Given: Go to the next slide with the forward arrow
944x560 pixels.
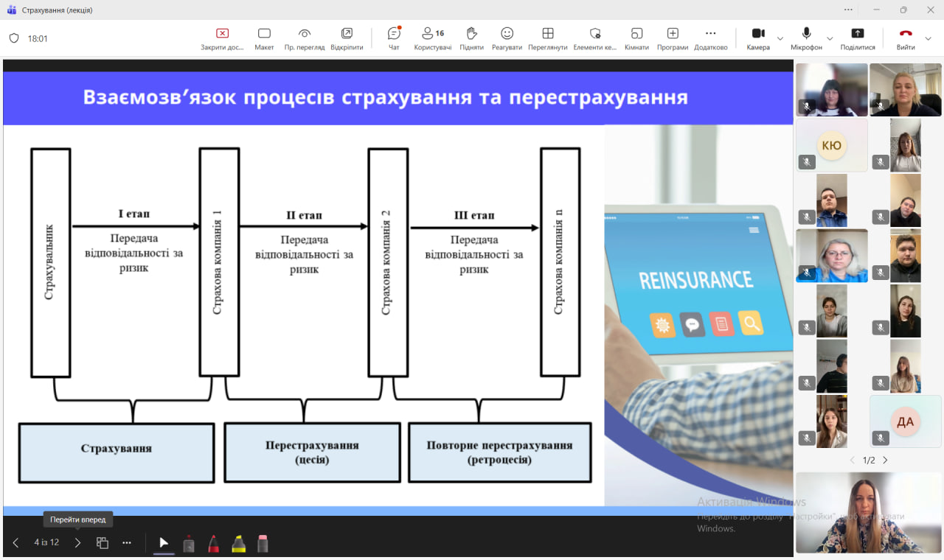Looking at the screenshot, I should (77, 543).
